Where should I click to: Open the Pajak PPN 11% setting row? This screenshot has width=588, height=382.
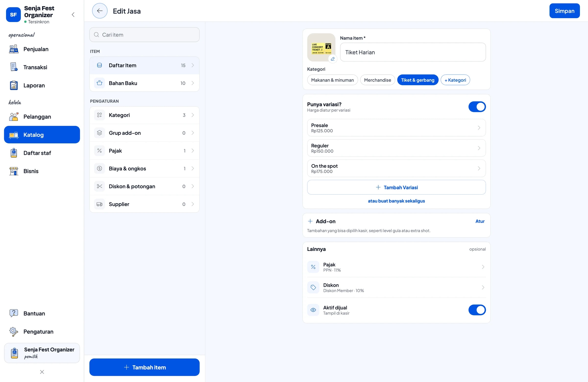(x=396, y=267)
